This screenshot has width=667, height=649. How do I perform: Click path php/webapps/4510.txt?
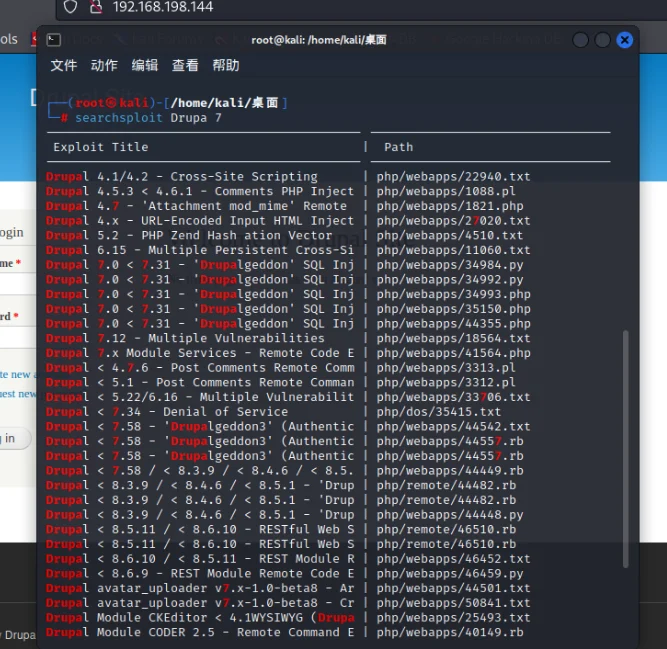tap(450, 236)
